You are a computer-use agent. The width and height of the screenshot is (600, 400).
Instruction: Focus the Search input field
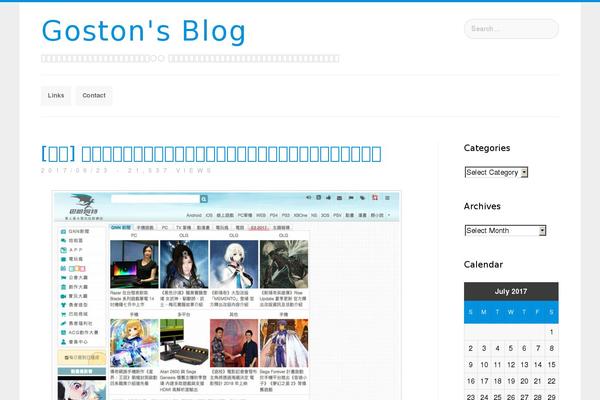pos(511,29)
